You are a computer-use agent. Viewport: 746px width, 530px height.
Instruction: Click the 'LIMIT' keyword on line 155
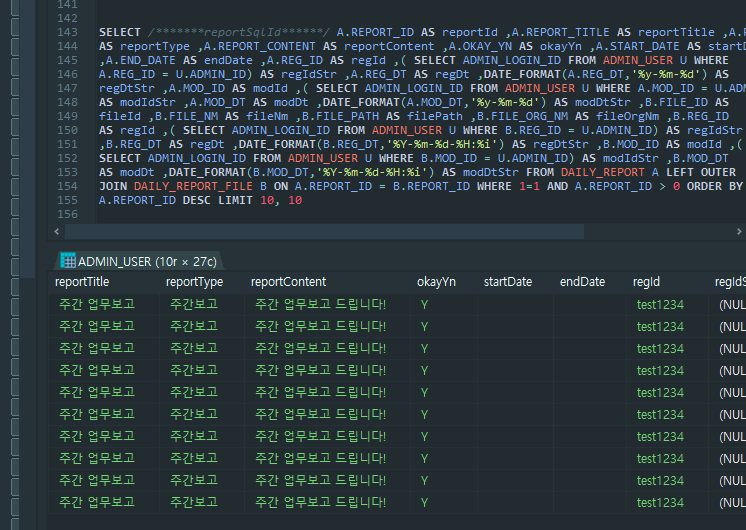[235, 200]
